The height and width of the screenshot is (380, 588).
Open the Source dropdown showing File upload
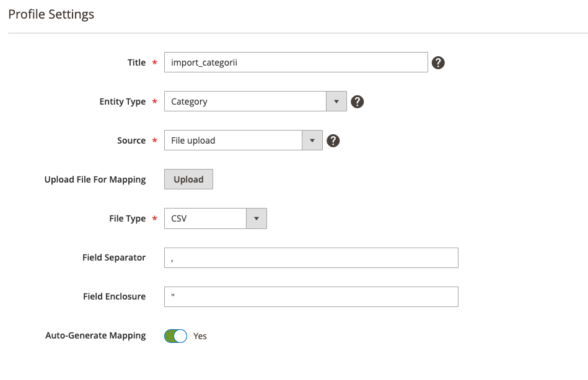[244, 140]
